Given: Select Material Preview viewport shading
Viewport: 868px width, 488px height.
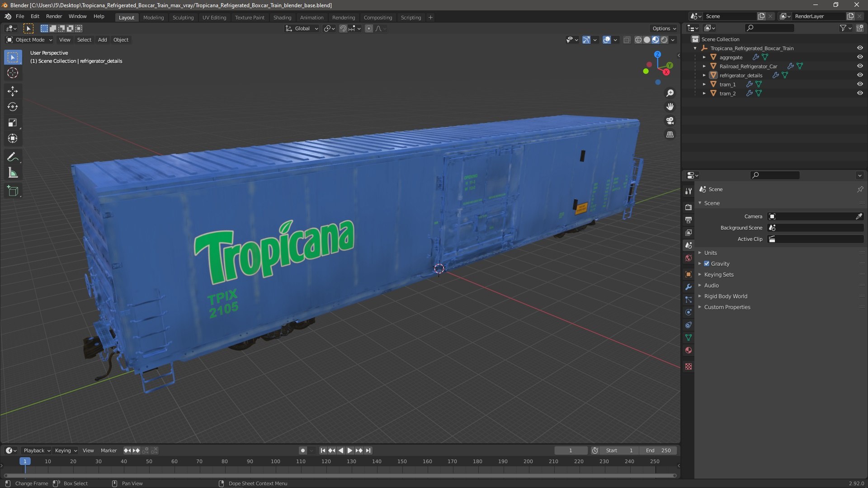Looking at the screenshot, I should 656,40.
